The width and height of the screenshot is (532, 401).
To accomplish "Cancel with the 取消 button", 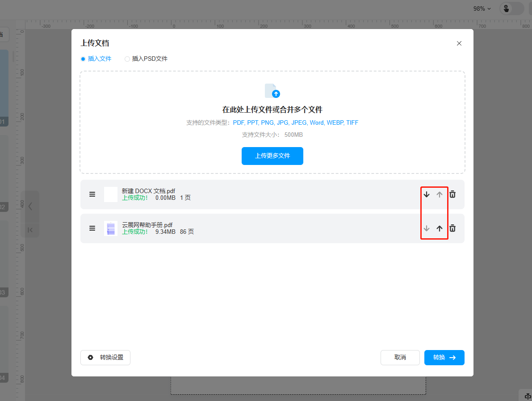I will 400,358.
